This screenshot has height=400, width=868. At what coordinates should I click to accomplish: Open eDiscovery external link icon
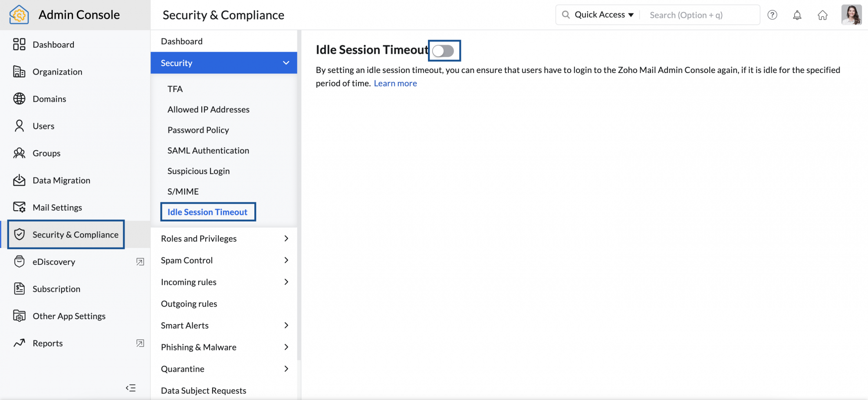[140, 261]
